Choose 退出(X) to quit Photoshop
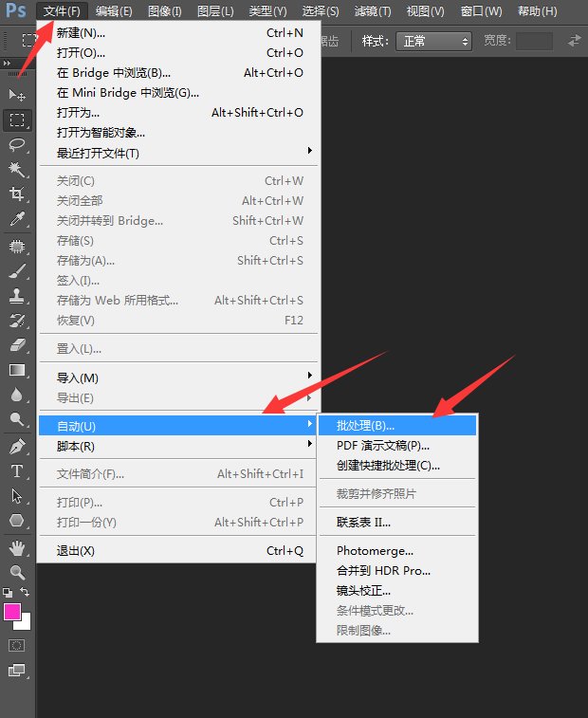The image size is (588, 718). pos(177,551)
